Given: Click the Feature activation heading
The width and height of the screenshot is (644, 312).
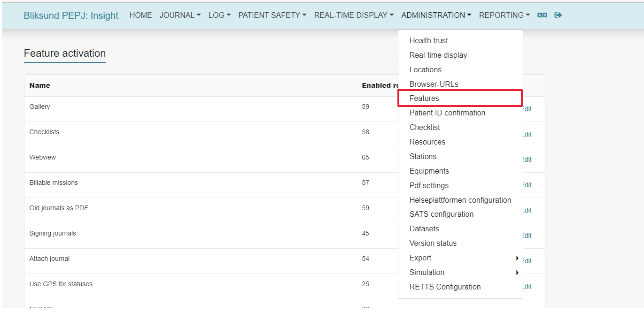Looking at the screenshot, I should pyautogui.click(x=65, y=53).
